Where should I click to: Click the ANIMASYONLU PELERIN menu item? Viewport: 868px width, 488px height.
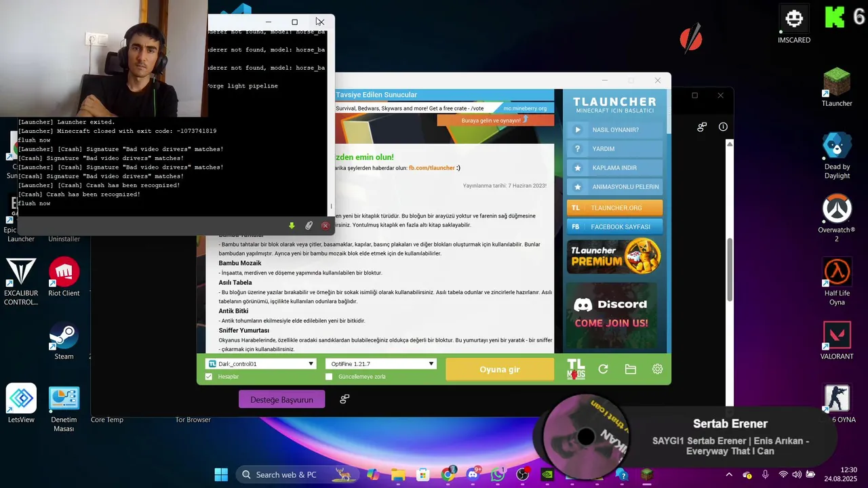[614, 186]
